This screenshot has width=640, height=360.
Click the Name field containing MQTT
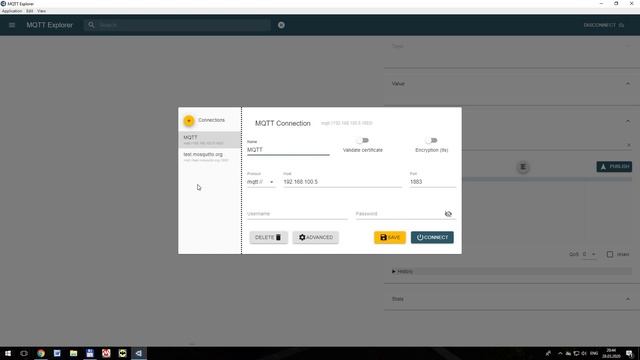click(288, 150)
